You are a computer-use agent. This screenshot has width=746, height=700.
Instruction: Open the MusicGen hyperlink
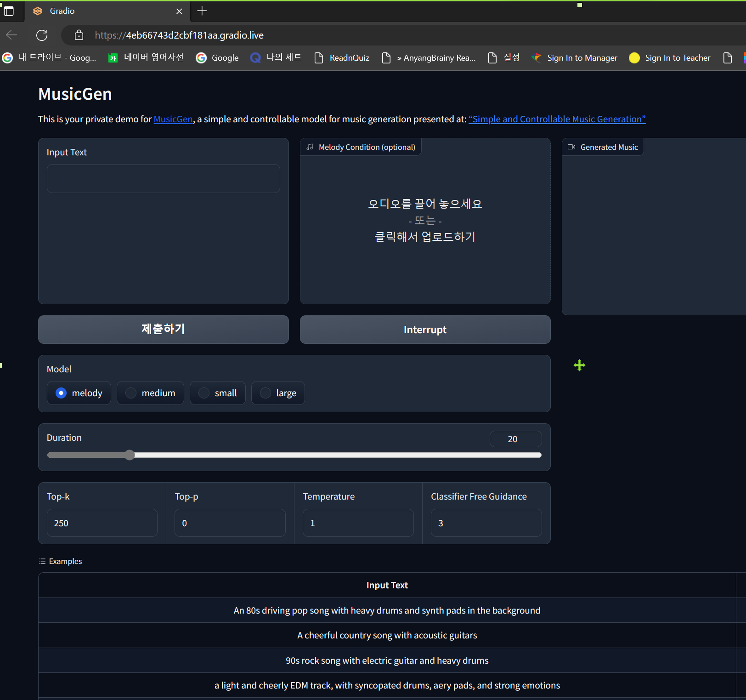[173, 119]
